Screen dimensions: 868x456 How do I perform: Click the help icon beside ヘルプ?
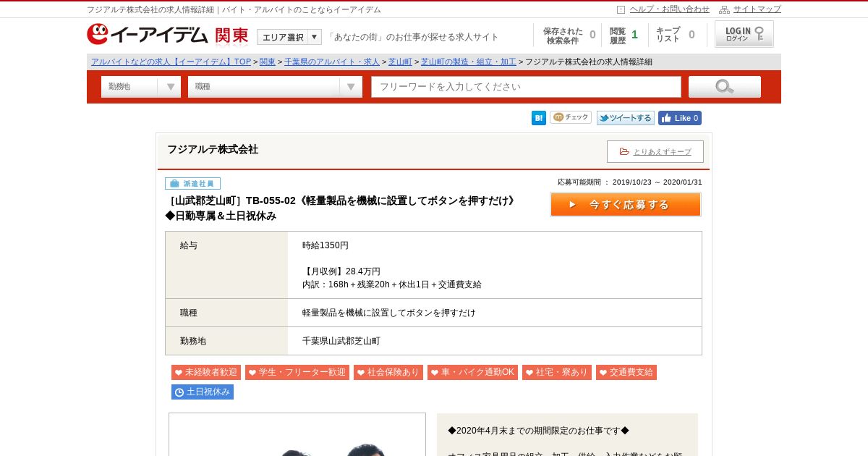(621, 9)
